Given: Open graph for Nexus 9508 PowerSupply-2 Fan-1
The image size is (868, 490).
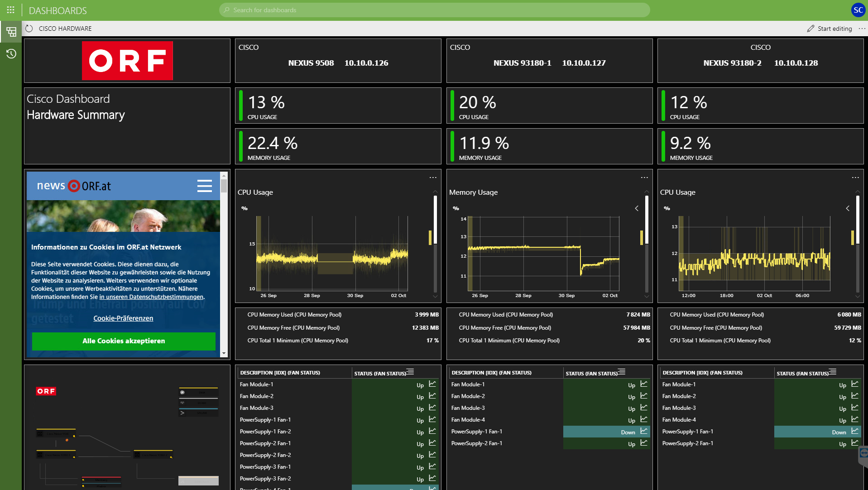Looking at the screenshot, I should pos(432,443).
